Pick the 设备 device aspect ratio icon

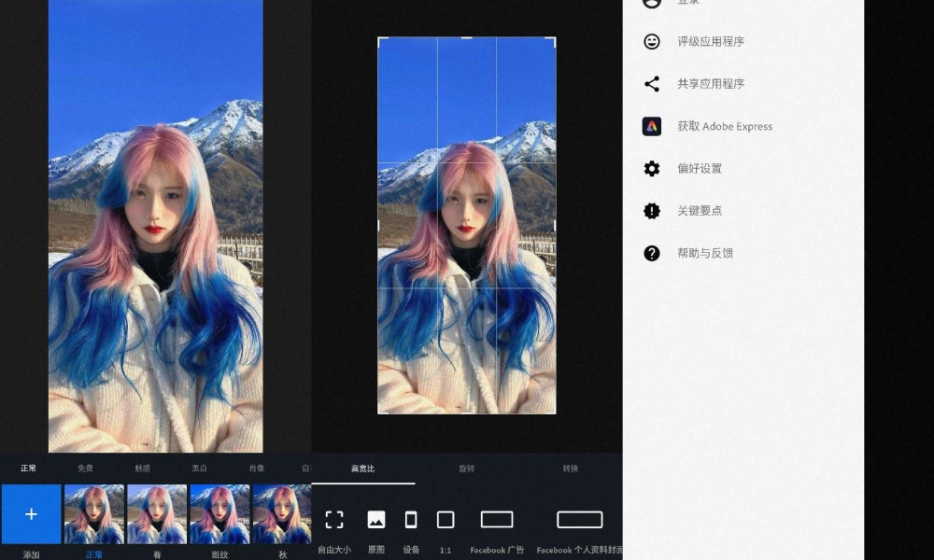[x=411, y=520]
